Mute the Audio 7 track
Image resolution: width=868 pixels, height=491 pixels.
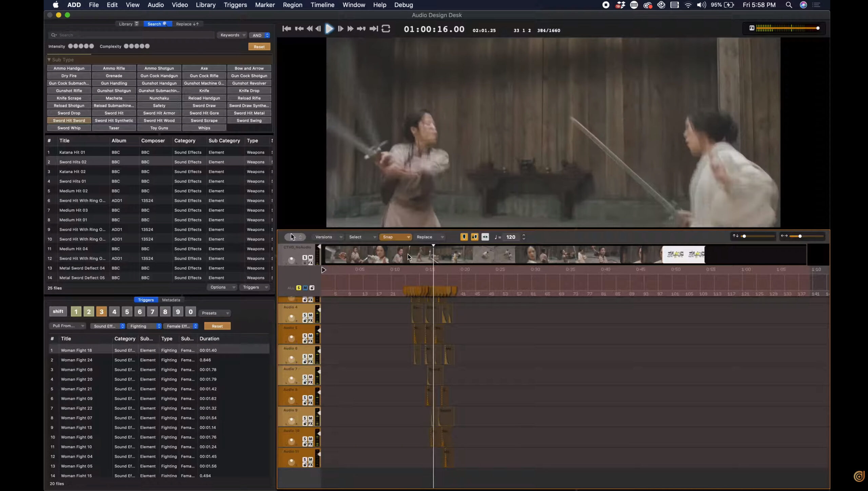[x=310, y=377]
